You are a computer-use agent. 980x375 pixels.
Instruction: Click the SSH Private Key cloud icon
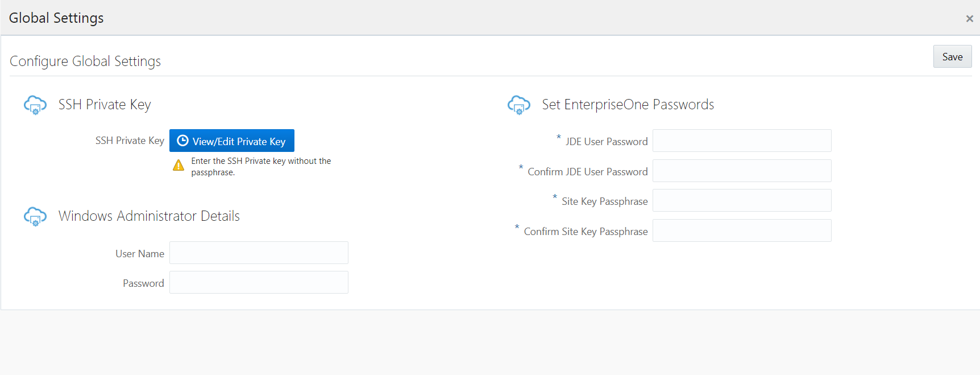[x=35, y=105]
